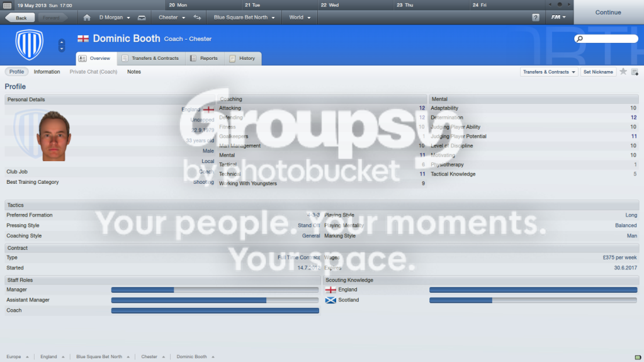Select the Information sub-tab
644x362 pixels.
(47, 72)
